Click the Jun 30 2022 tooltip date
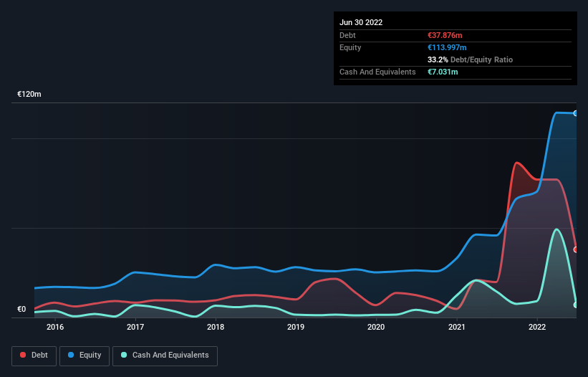Viewport: 588px width, 377px height. (x=361, y=22)
